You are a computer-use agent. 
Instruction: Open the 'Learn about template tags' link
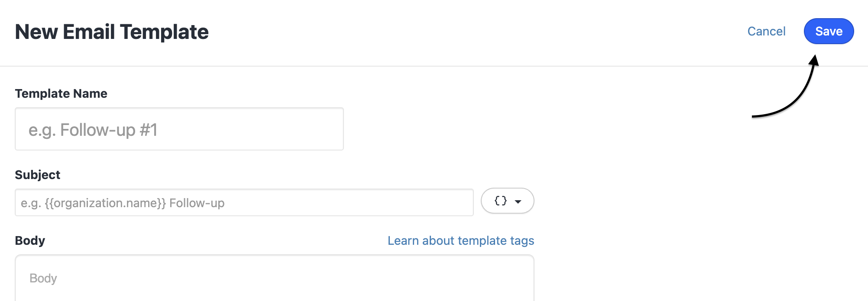461,240
